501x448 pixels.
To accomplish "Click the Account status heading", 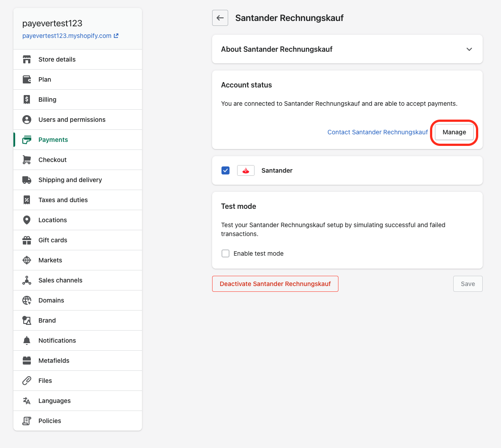I will (246, 85).
